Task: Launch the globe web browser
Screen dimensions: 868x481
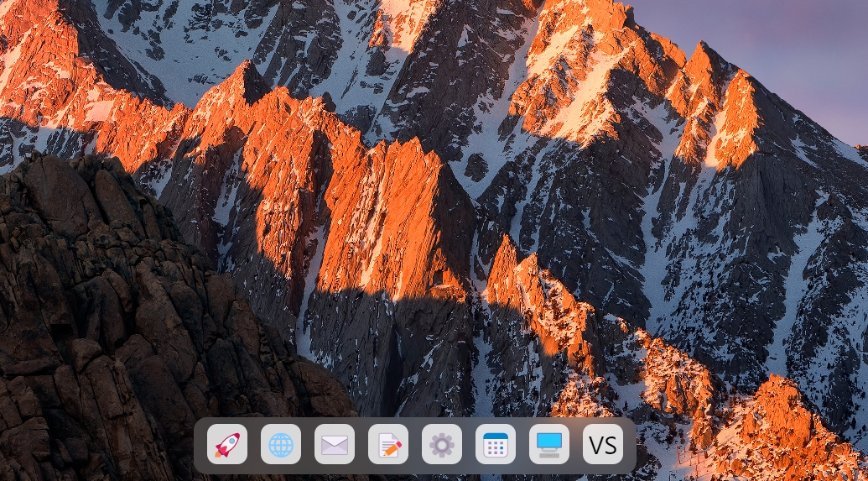Action: (x=281, y=444)
